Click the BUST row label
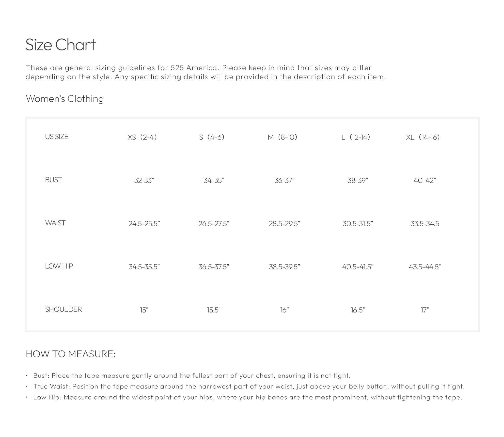 click(x=53, y=180)
